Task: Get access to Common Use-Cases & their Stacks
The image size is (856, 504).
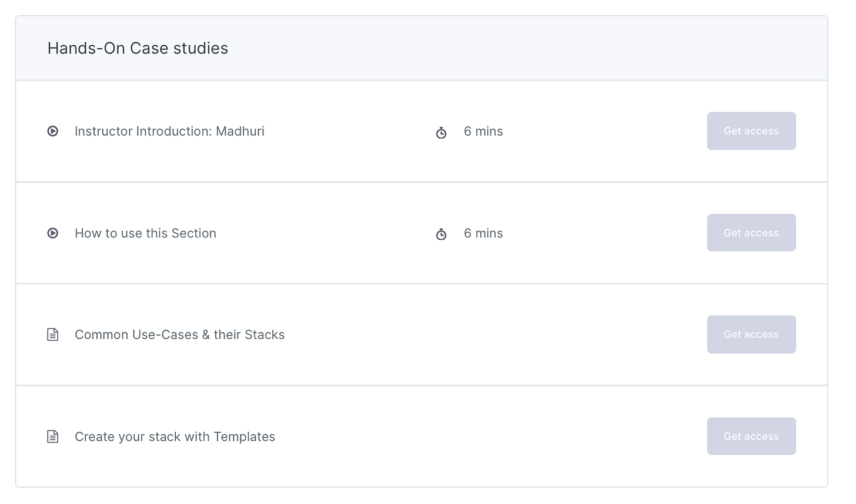Action: 751,334
